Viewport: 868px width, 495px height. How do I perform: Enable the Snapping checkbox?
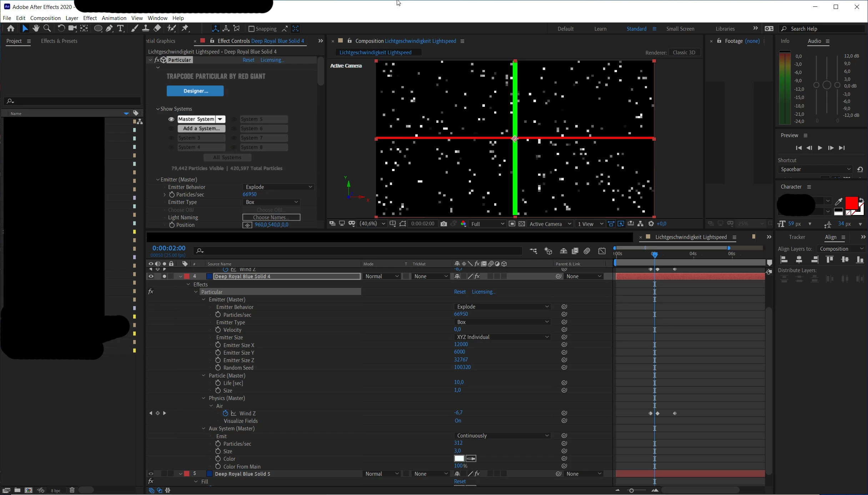pos(251,29)
